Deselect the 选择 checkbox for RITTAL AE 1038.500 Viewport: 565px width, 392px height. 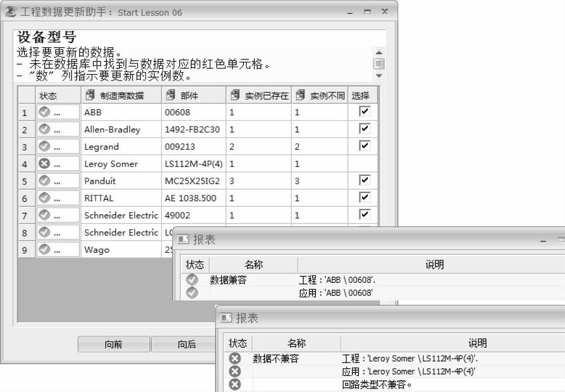(365, 197)
